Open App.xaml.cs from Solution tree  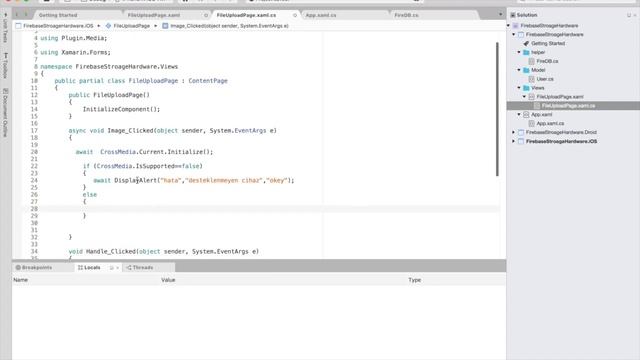[x=550, y=123]
